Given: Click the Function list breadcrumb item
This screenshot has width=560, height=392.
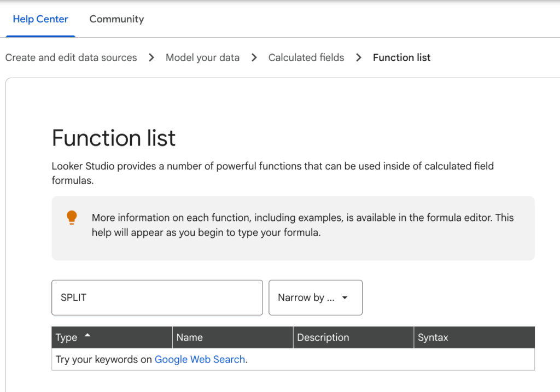Looking at the screenshot, I should click(x=401, y=57).
